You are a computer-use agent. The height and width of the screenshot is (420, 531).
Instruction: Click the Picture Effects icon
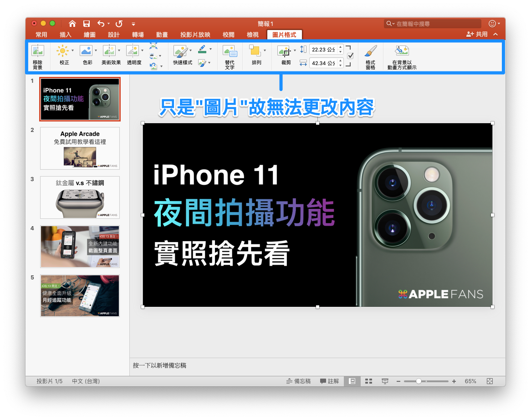tap(202, 63)
